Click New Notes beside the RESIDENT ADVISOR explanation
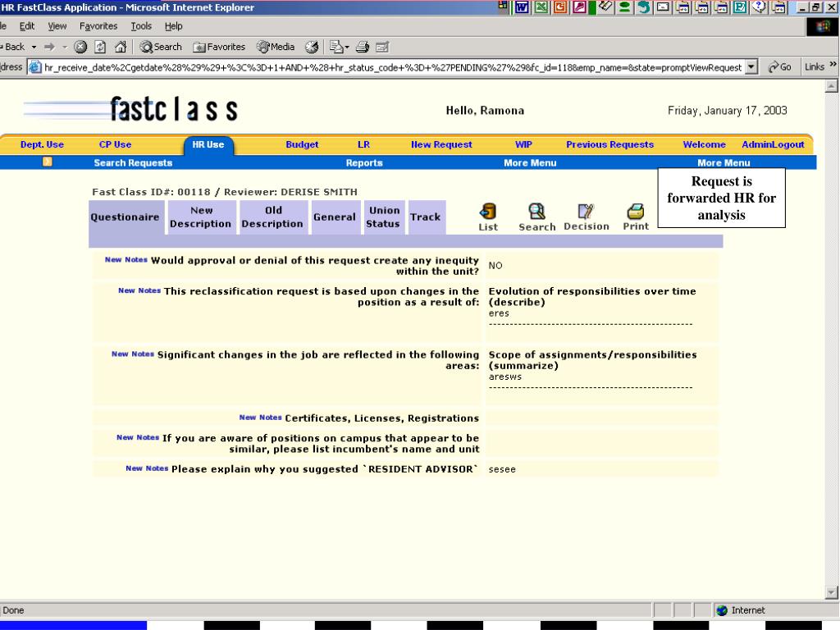Image resolution: width=840 pixels, height=630 pixels. click(147, 468)
